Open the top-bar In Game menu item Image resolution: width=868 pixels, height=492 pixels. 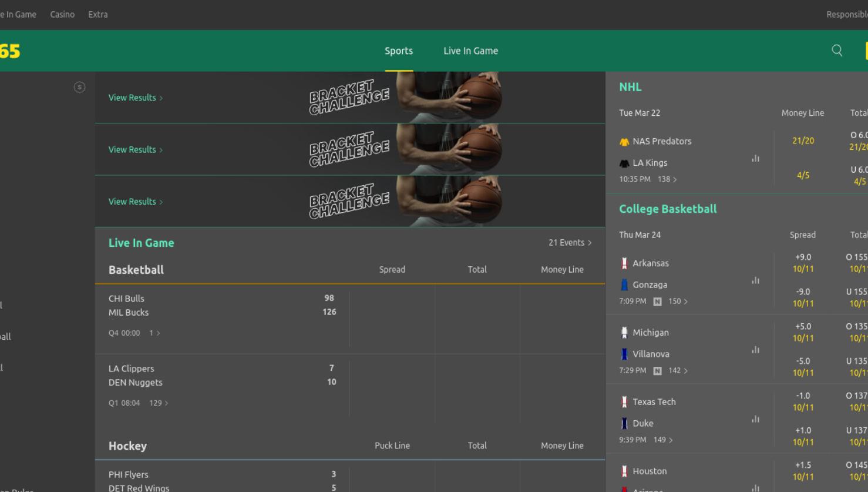pyautogui.click(x=18, y=15)
